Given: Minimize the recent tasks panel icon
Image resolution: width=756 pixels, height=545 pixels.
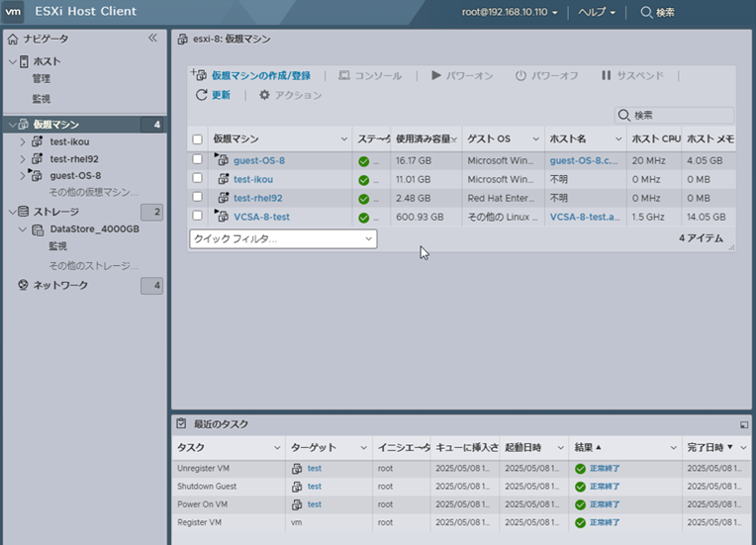Looking at the screenshot, I should coord(744,424).
